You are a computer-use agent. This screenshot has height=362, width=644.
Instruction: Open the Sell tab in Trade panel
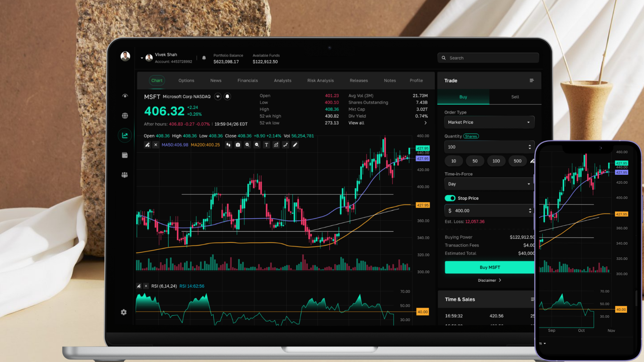point(515,97)
